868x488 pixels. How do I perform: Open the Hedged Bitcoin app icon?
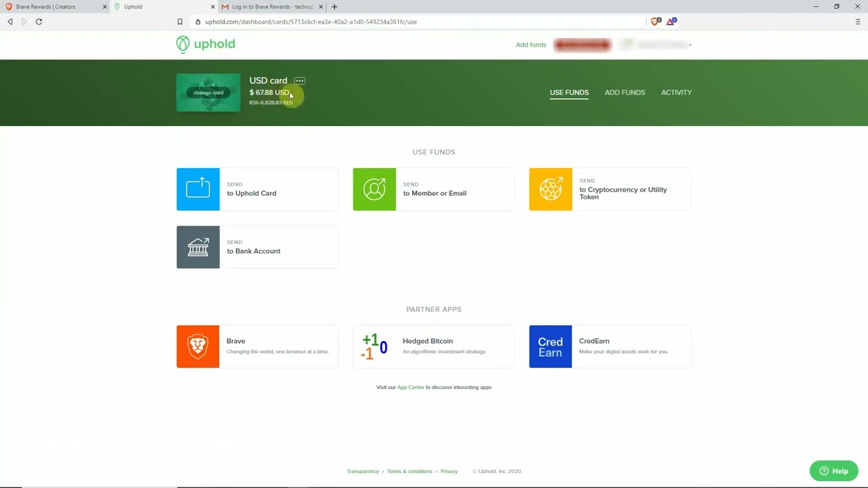tap(374, 346)
